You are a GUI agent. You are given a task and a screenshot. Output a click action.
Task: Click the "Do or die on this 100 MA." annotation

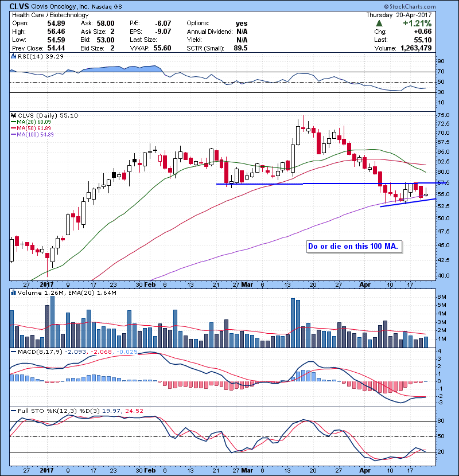pyautogui.click(x=353, y=246)
